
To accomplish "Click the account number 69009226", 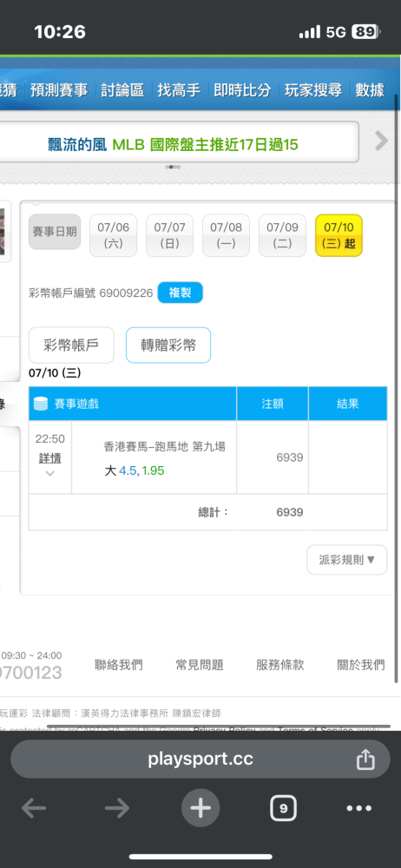I will tap(126, 293).
